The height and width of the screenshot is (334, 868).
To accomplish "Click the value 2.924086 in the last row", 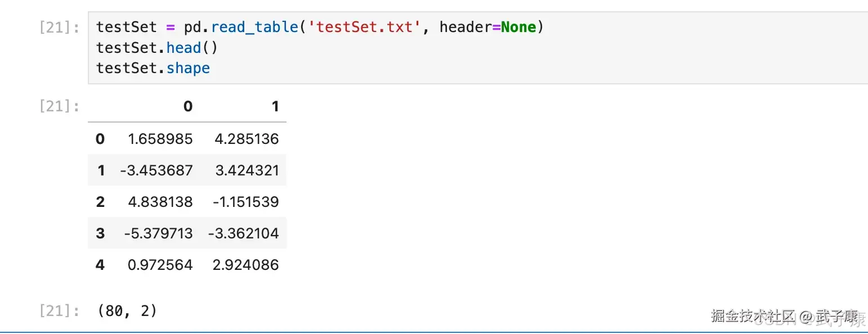I will [x=245, y=265].
